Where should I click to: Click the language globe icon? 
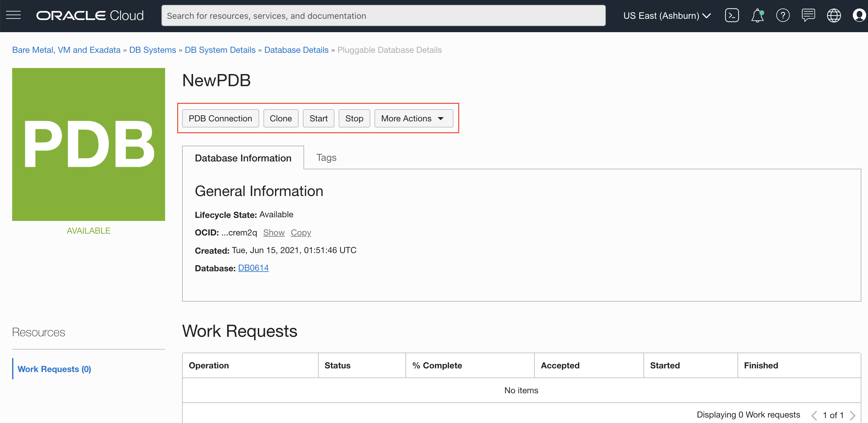click(834, 15)
